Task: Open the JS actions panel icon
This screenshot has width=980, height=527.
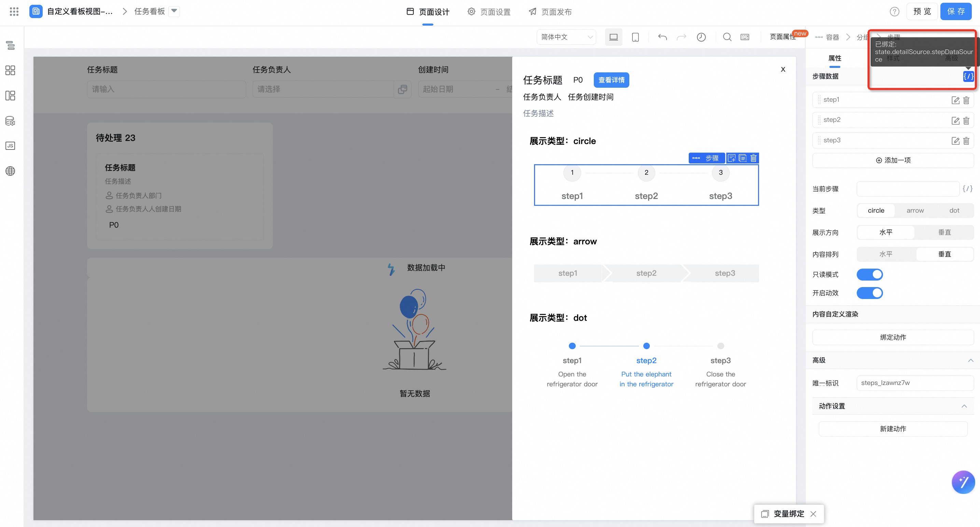Action: pyautogui.click(x=10, y=146)
